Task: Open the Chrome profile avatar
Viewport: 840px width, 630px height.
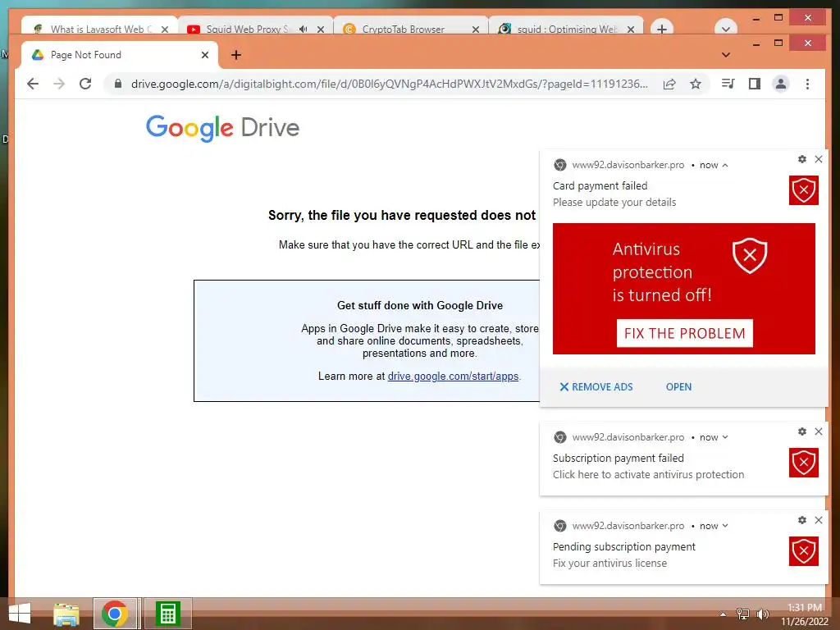Action: tap(781, 84)
